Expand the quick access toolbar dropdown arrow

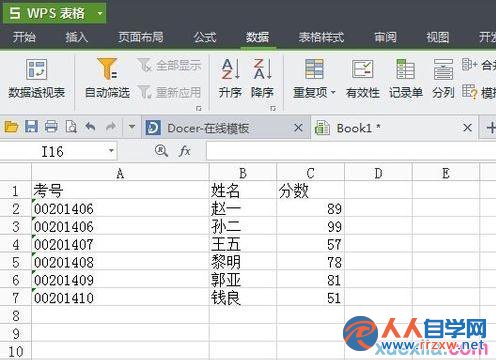pos(132,127)
